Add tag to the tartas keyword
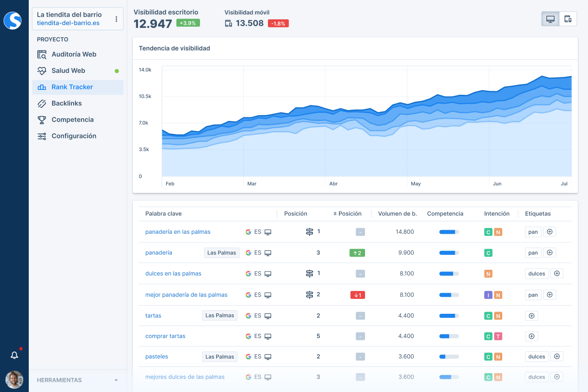The image size is (588, 392). point(531,316)
